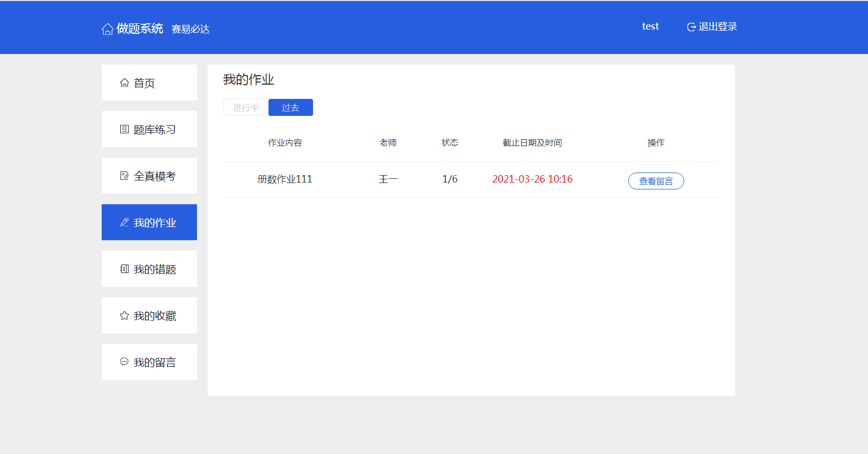Viewport: 868px width, 454px height.
Task: Click the 我的错题 wrong-questions icon
Action: [124, 269]
